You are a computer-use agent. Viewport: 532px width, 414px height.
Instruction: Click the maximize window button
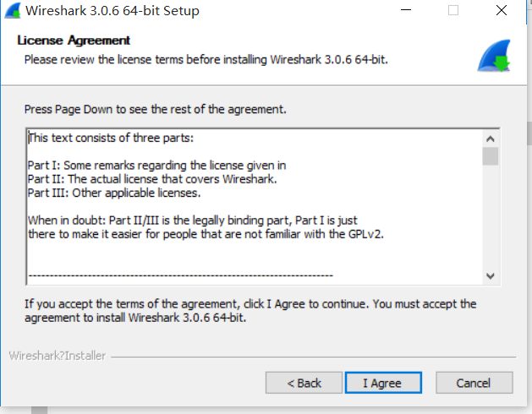click(x=453, y=11)
